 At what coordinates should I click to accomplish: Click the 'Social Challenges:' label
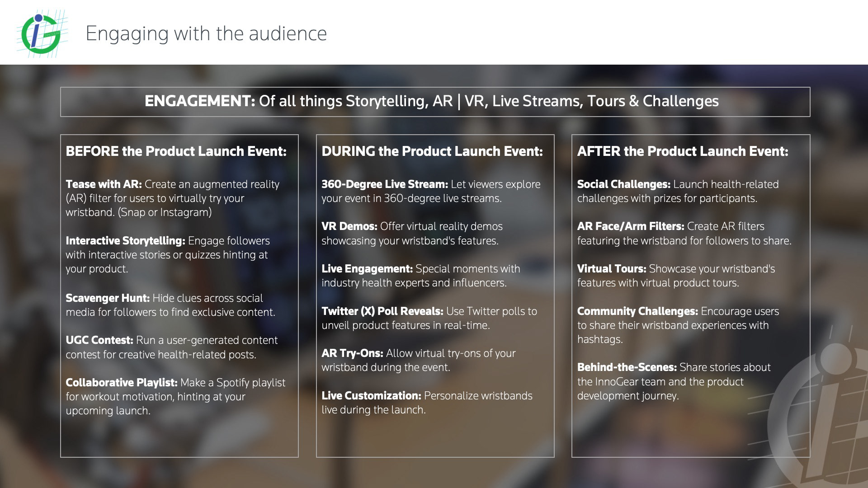[x=624, y=184]
